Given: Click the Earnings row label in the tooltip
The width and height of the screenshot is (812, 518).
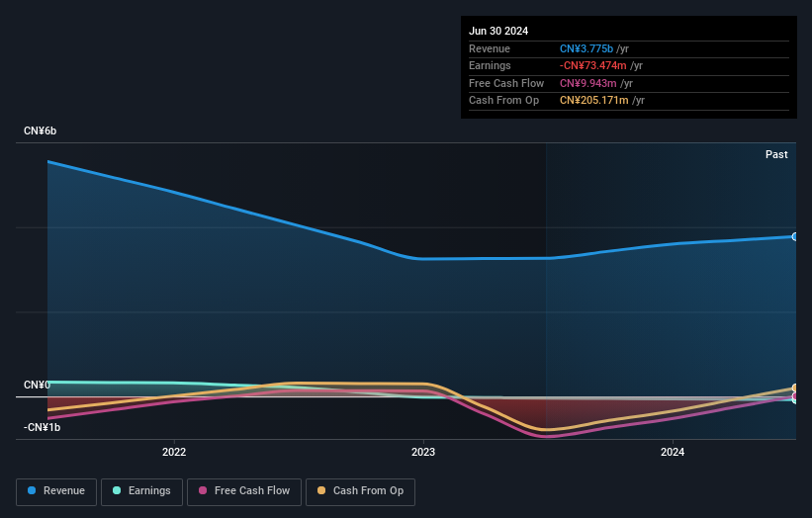Looking at the screenshot, I should (490, 65).
